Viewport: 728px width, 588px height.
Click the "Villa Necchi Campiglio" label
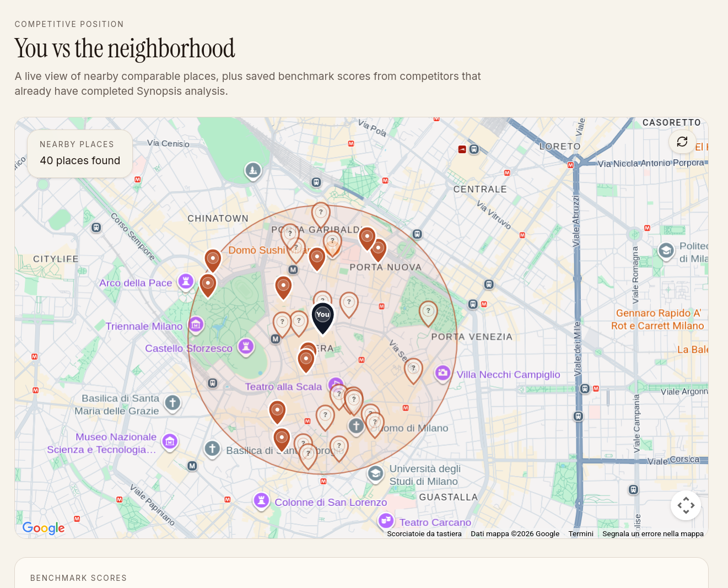(508, 375)
